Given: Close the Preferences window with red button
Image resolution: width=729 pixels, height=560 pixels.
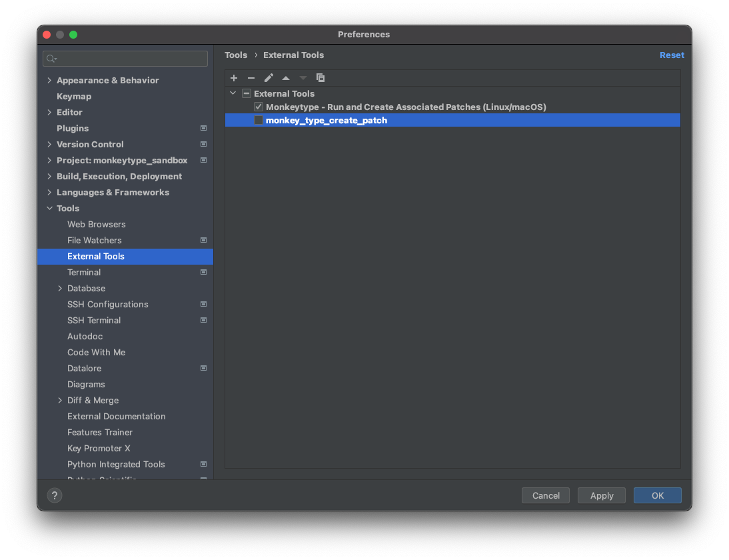Looking at the screenshot, I should (47, 35).
